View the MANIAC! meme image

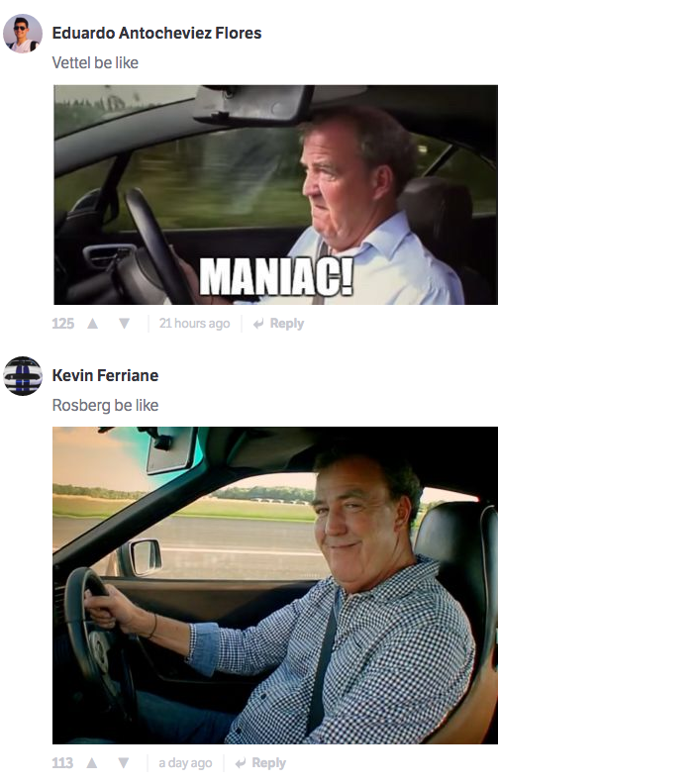[x=276, y=194]
